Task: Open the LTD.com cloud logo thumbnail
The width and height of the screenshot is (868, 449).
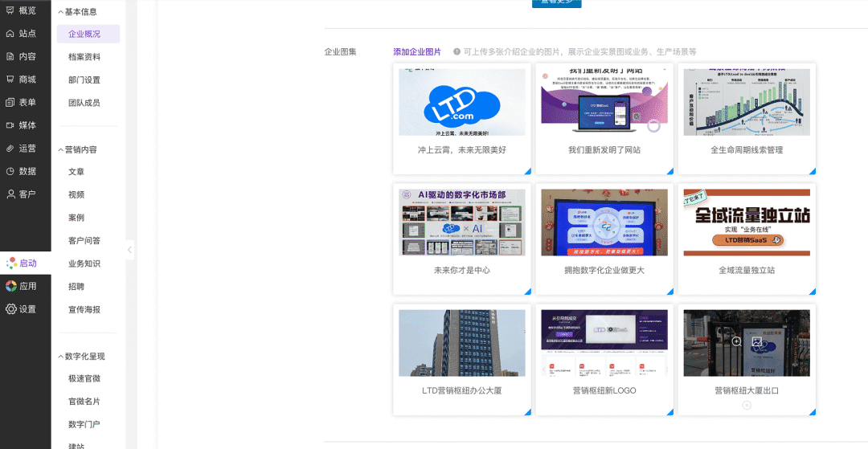Action: point(461,102)
